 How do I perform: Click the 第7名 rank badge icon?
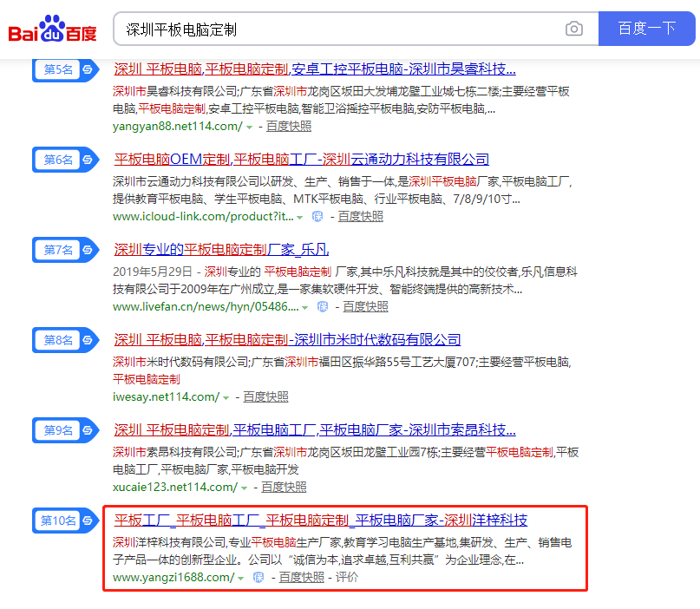pyautogui.click(x=66, y=250)
